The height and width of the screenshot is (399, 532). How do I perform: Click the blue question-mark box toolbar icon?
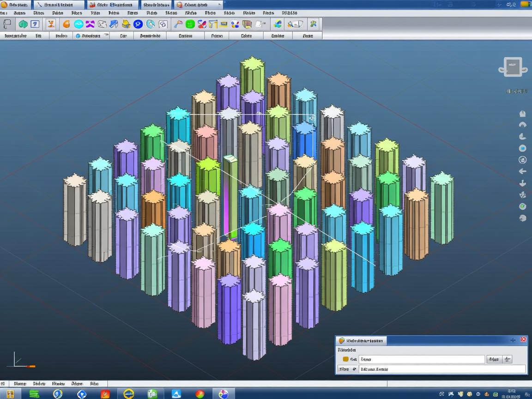pos(35,24)
